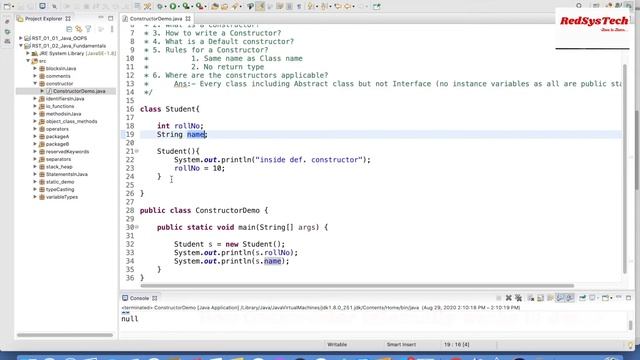Close the ConstructorDemo.java editor tab
Screen dimensions: 640x360
coord(188,18)
